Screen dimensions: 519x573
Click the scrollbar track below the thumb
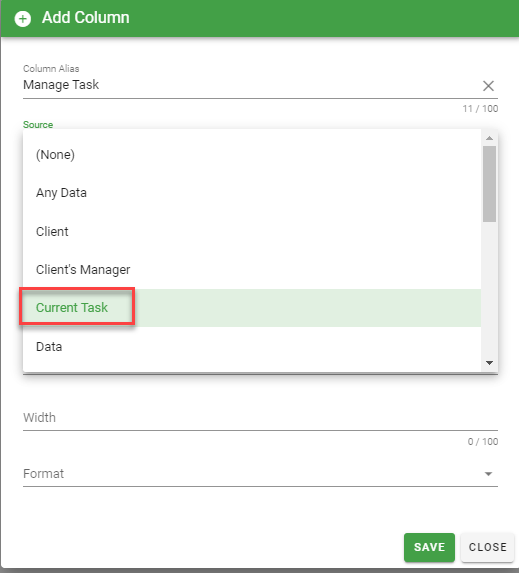(x=489, y=289)
